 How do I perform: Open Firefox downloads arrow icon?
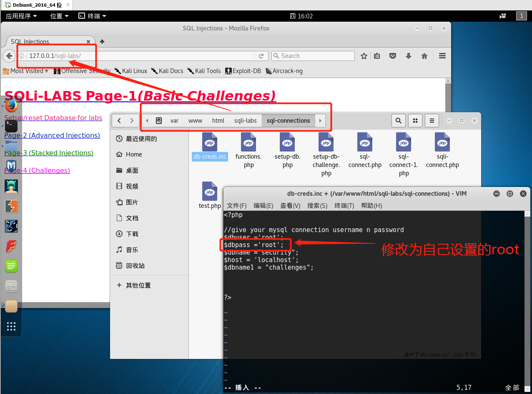pos(409,56)
